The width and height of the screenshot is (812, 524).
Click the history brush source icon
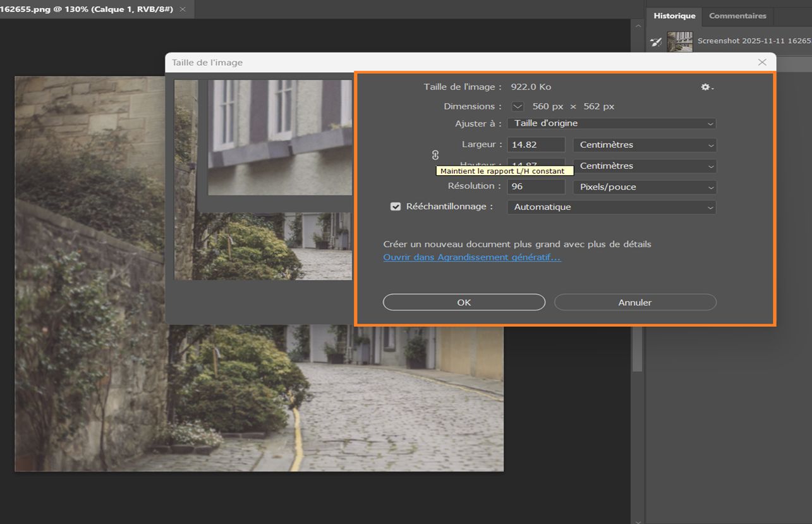(x=657, y=42)
